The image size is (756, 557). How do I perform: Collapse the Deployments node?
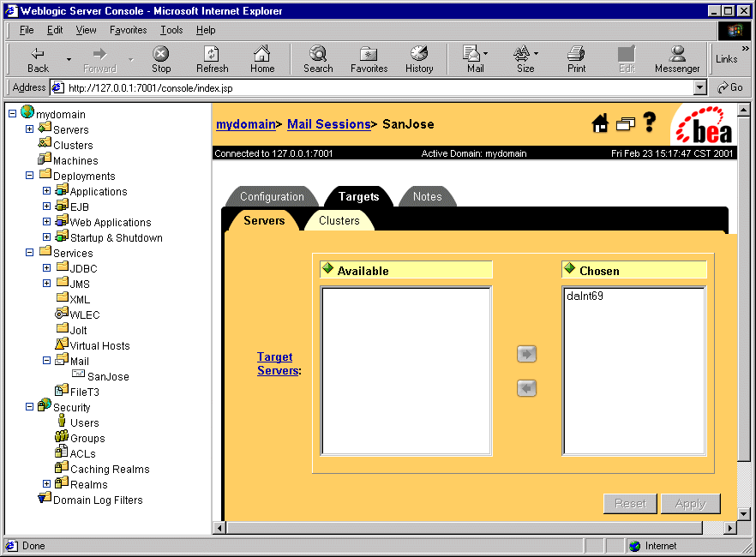pyautogui.click(x=29, y=176)
